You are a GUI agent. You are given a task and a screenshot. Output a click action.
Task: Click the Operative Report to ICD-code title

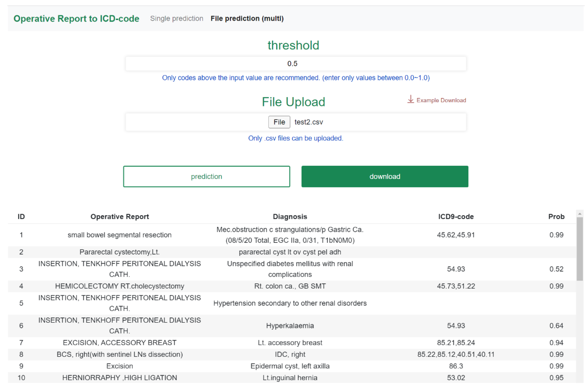76,19
